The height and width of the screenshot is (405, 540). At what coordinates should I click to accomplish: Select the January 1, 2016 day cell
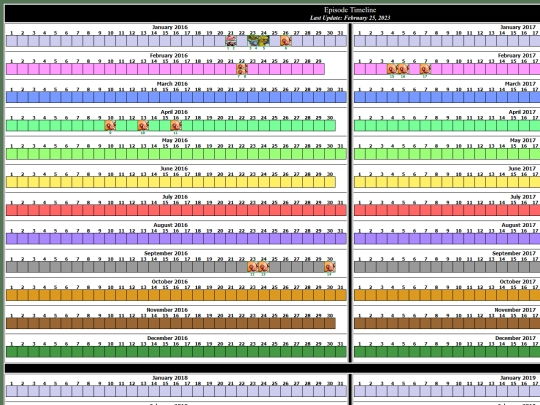click(11, 41)
